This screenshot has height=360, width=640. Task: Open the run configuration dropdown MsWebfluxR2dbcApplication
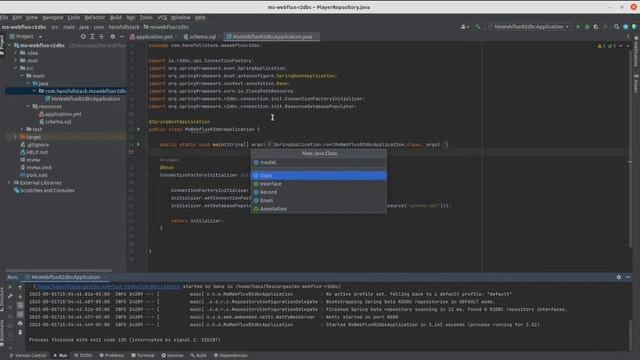tap(529, 27)
